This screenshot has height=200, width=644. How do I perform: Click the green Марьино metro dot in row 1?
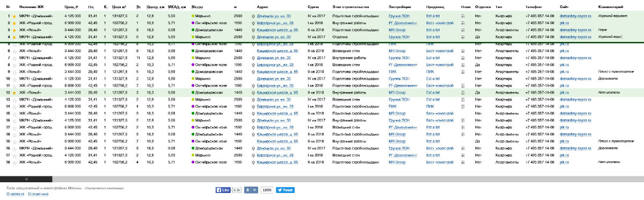193,17
